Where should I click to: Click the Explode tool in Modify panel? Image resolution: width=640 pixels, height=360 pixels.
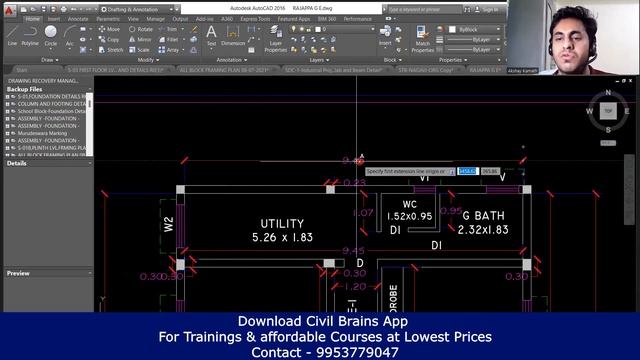coord(194,40)
